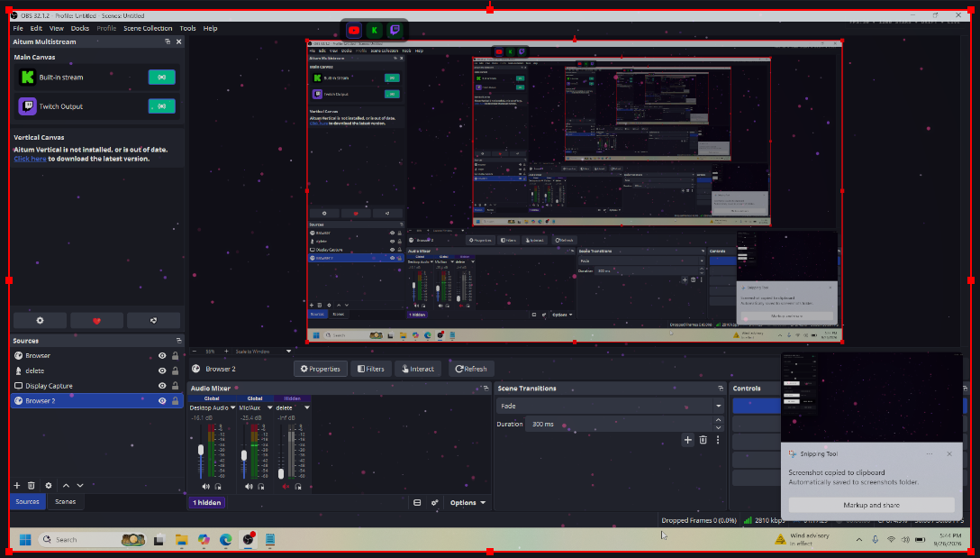Toggle the Twitch Output green start button
Screen dimensions: 980x558
click(x=162, y=106)
